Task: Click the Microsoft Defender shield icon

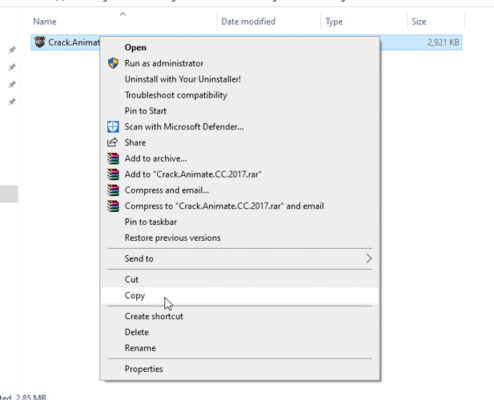Action: (113, 127)
